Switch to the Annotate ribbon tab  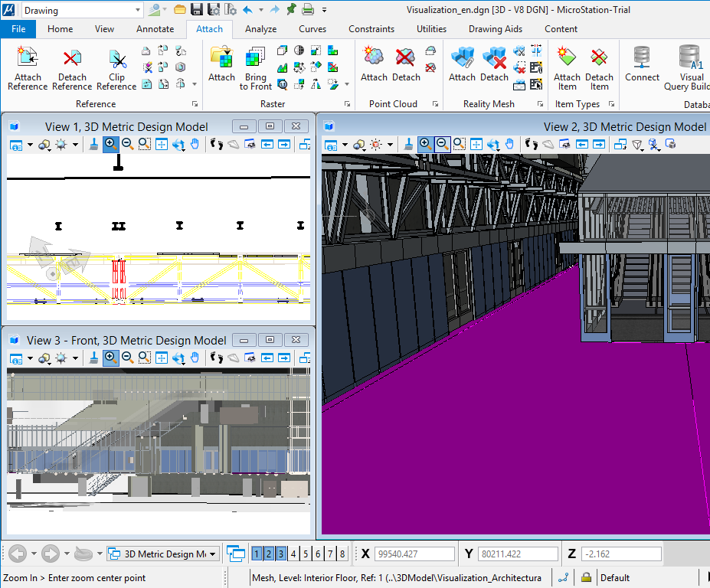click(x=155, y=29)
